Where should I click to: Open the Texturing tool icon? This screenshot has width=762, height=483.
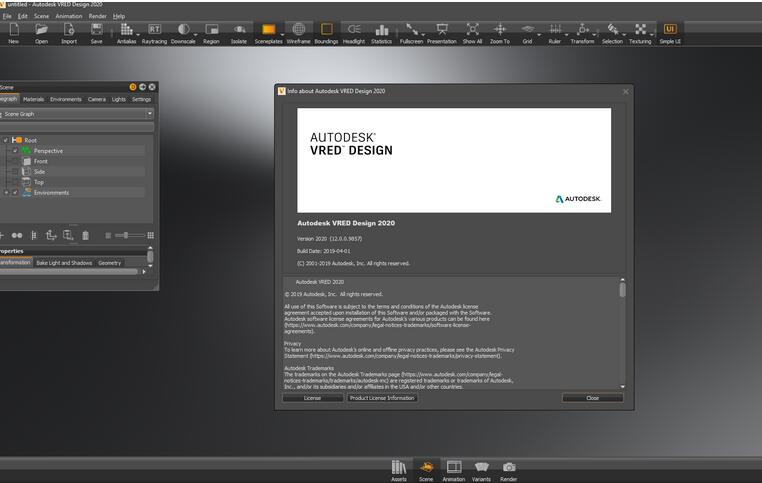tap(641, 30)
